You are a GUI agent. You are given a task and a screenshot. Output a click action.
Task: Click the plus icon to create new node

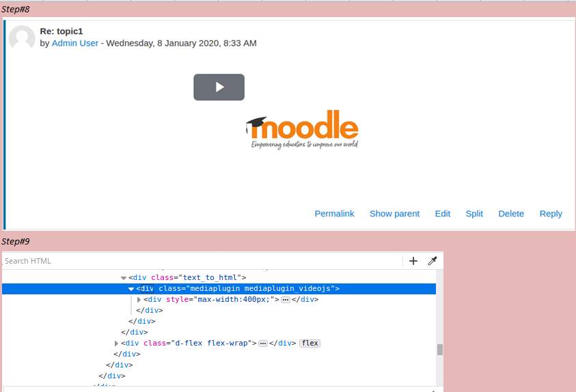pos(413,261)
